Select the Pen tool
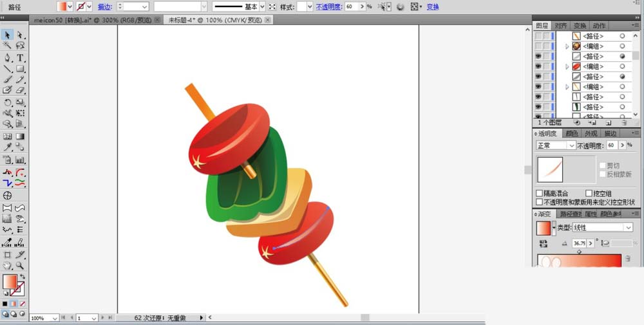Screen dimensions: 644x325 (x=7, y=58)
